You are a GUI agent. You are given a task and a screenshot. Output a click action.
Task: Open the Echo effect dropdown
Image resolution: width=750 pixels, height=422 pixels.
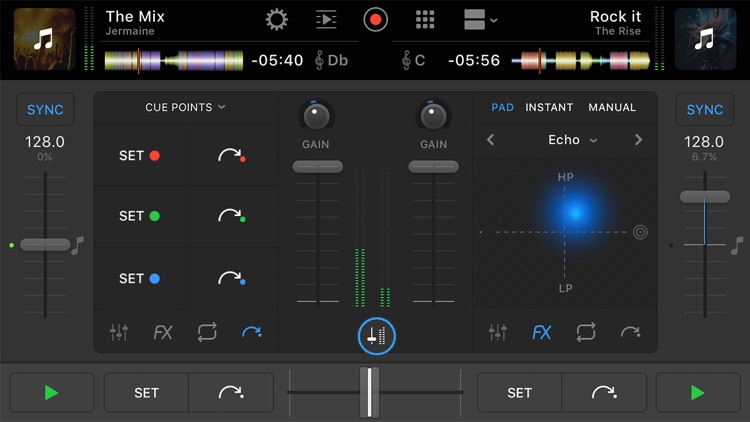(x=572, y=140)
